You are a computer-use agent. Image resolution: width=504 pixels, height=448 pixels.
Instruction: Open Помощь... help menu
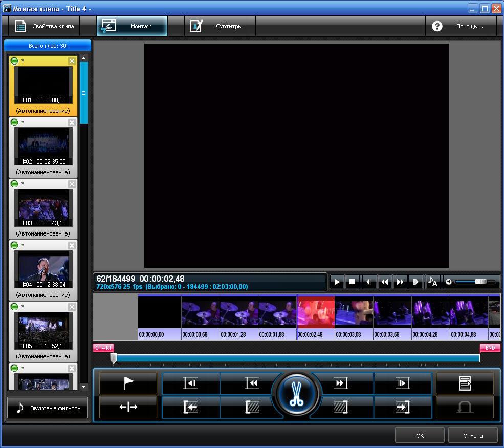(461, 26)
